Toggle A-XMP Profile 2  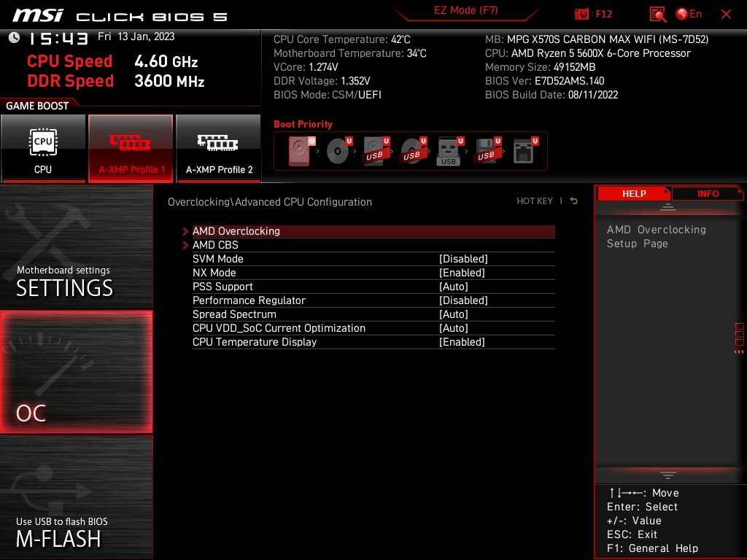pos(219,148)
